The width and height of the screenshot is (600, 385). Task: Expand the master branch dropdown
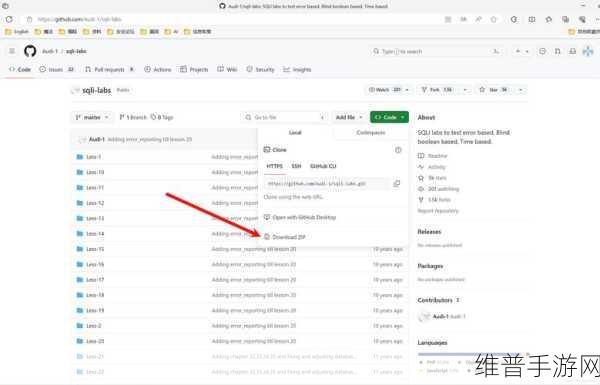pyautogui.click(x=92, y=117)
